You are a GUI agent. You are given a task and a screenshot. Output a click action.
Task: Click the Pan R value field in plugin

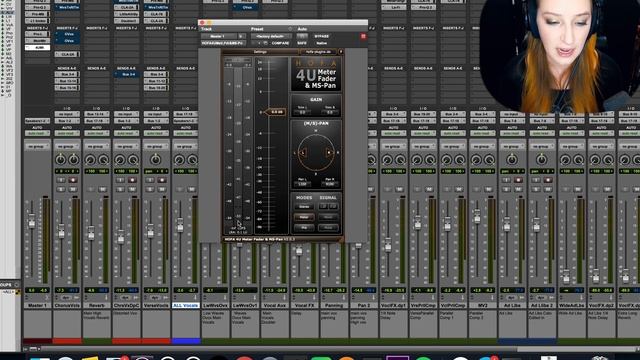330,184
